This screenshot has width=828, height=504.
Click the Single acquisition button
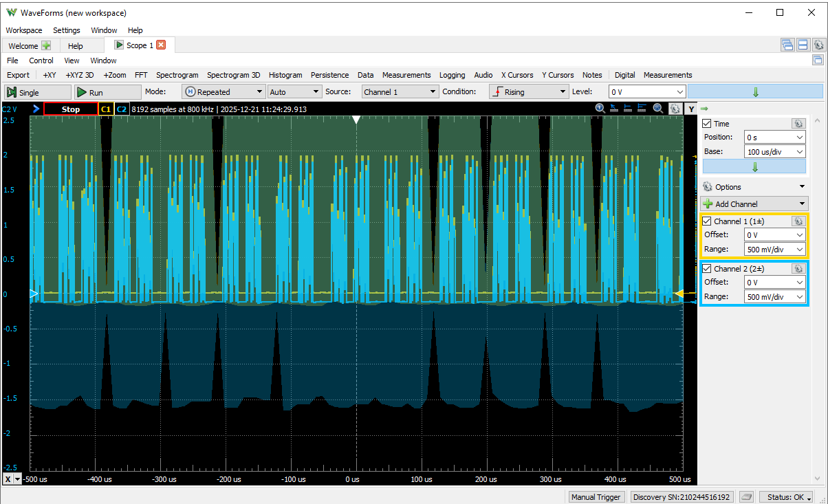pyautogui.click(x=38, y=92)
